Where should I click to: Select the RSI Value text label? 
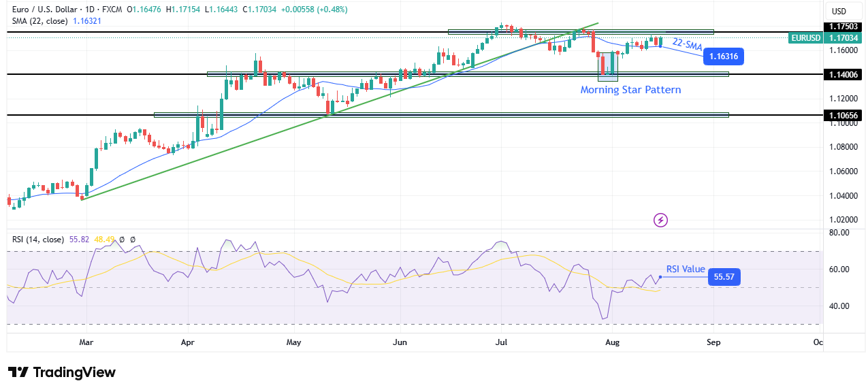[685, 269]
